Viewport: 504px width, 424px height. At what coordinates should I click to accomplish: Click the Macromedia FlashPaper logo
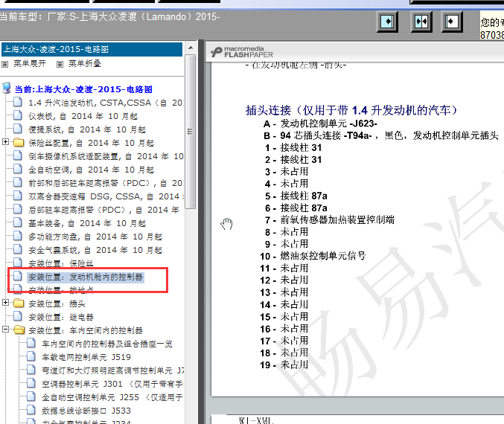click(242, 52)
